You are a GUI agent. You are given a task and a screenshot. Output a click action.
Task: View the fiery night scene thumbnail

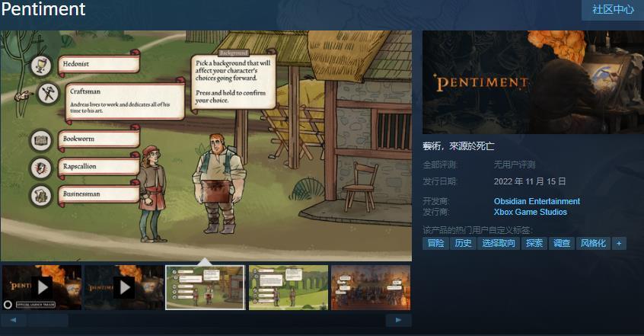click(x=371, y=287)
